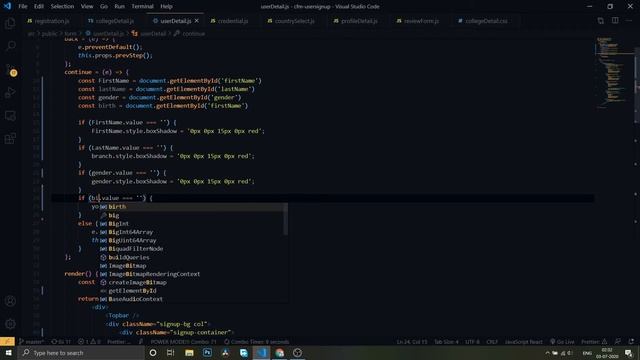
Task: Switch to the collegeDetail.css tab
Action: [x=483, y=21]
